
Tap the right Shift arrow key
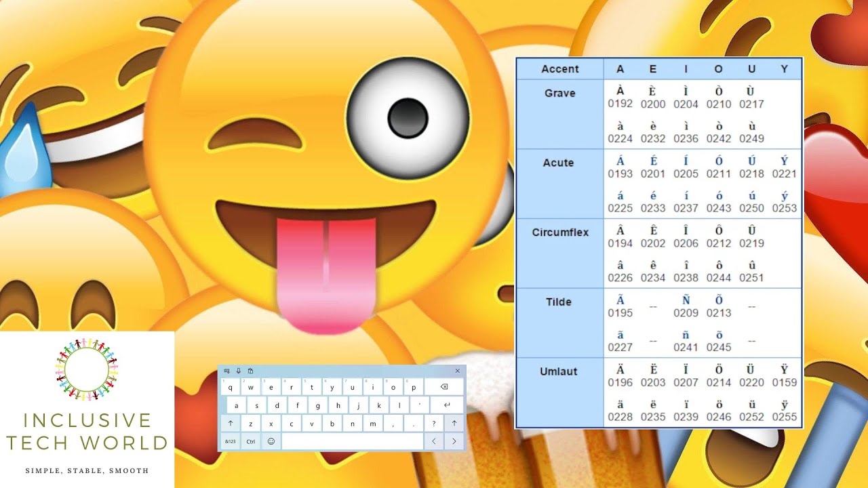tap(454, 423)
